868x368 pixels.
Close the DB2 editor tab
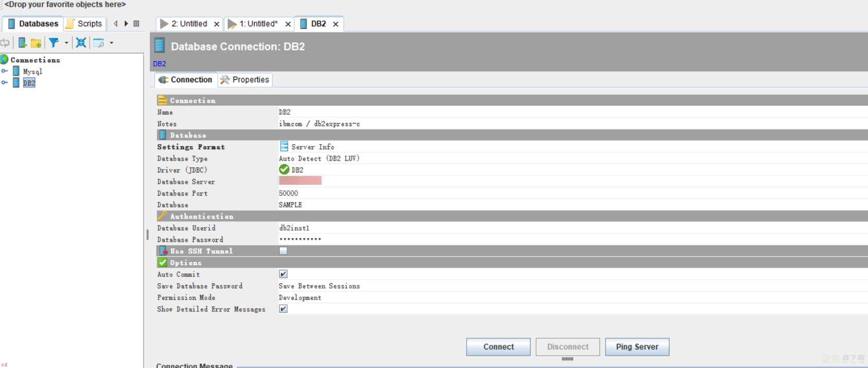[335, 24]
